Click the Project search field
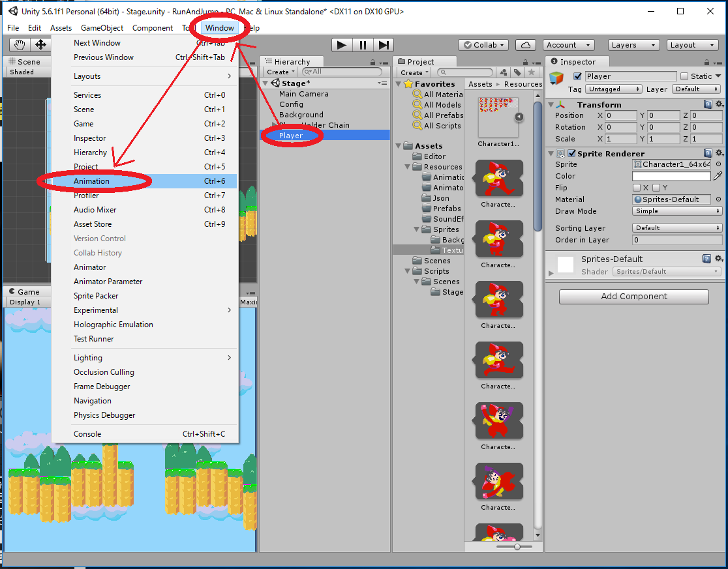Viewport: 728px width, 569px height. (464, 72)
